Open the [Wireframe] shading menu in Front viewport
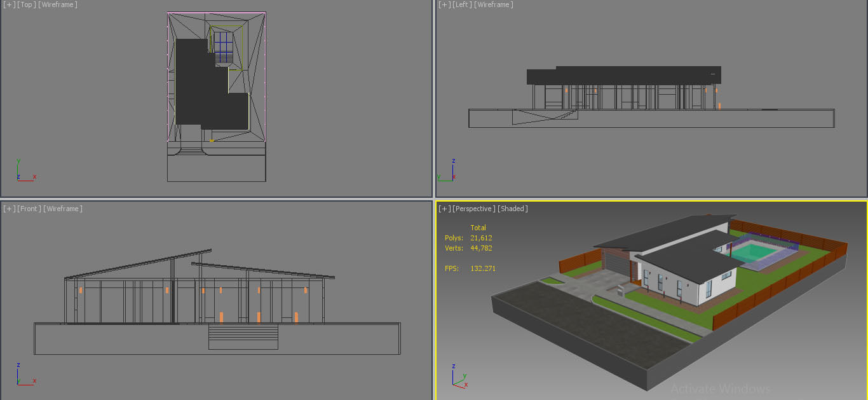The width and height of the screenshot is (868, 400). click(x=63, y=209)
